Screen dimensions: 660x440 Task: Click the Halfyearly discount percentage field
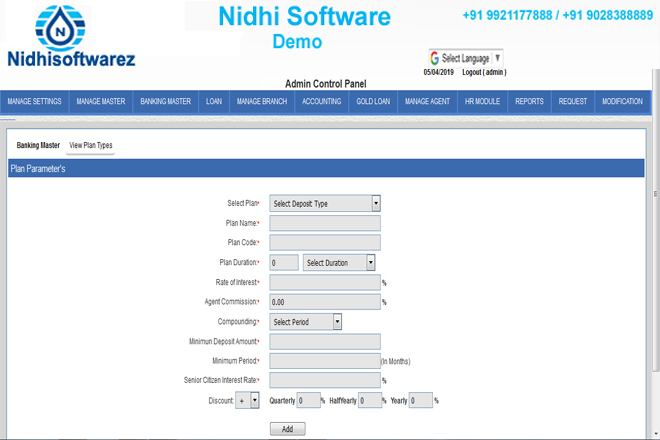[370, 400]
